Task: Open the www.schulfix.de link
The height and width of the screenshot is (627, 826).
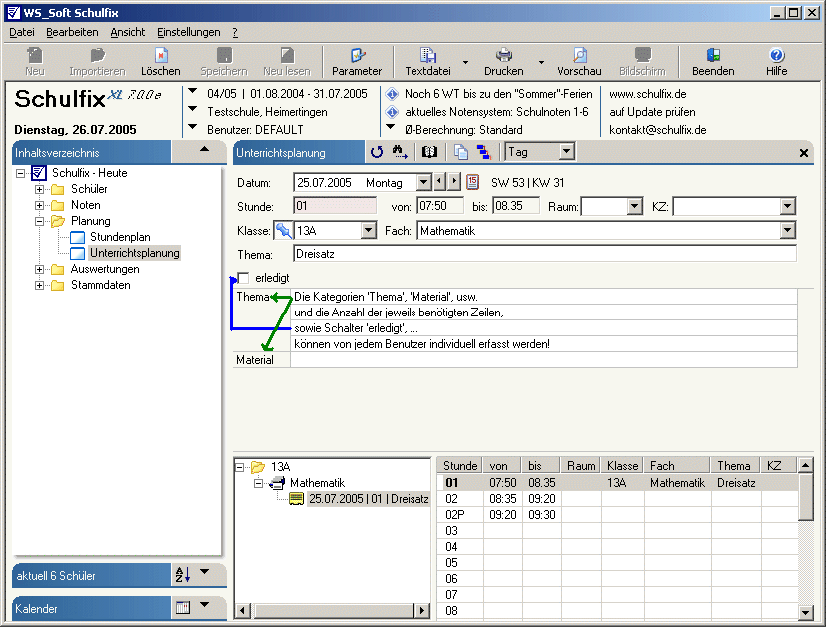Action: [x=647, y=94]
